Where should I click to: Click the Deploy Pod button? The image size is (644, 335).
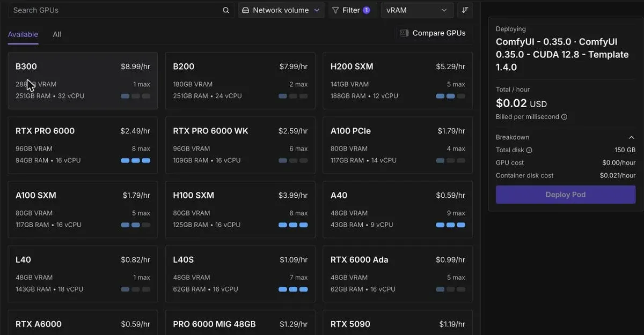(566, 195)
